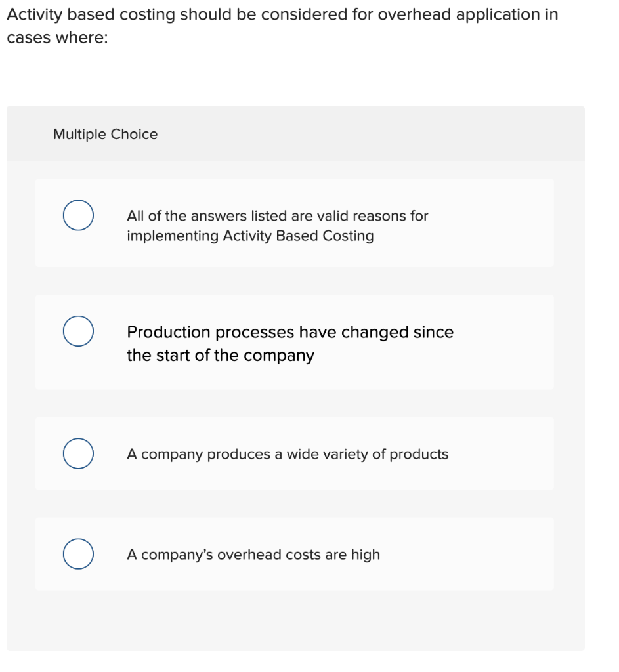
Task: Click the answer text 'A company produces a wide variety of products'
Action: tap(288, 453)
